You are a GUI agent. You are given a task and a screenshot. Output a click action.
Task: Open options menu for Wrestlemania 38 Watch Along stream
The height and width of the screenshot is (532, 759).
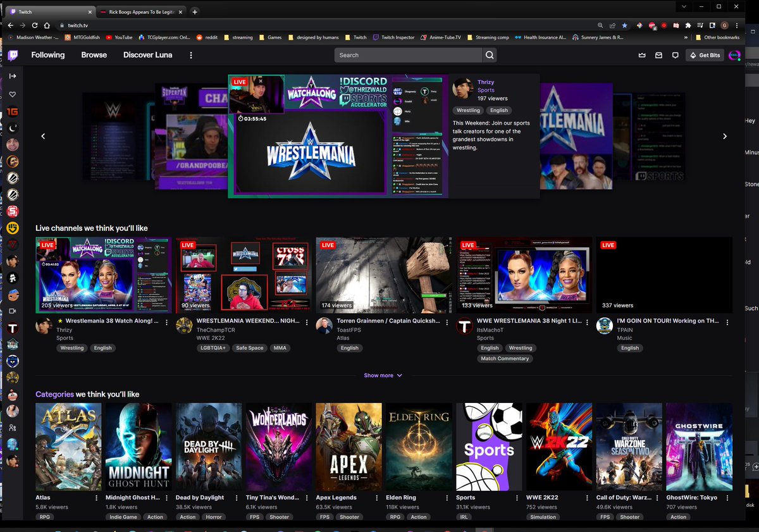click(166, 321)
